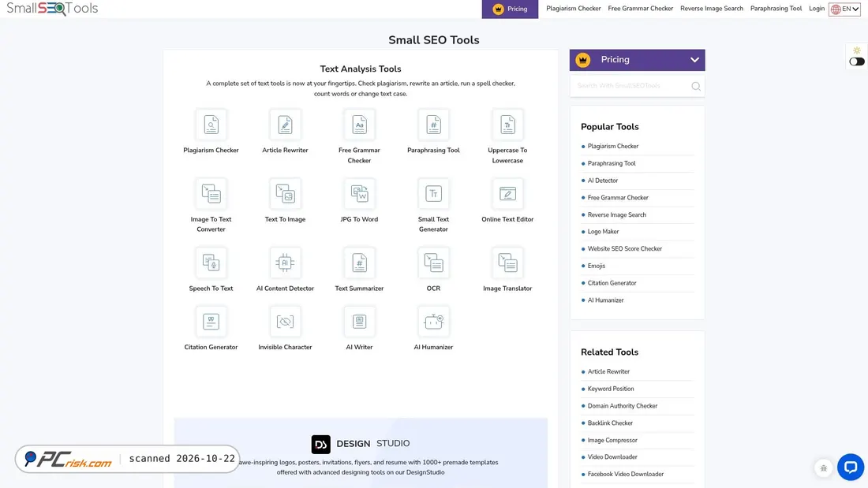Open Article Rewriter under Related Tools
This screenshot has width=868, height=488.
point(608,371)
